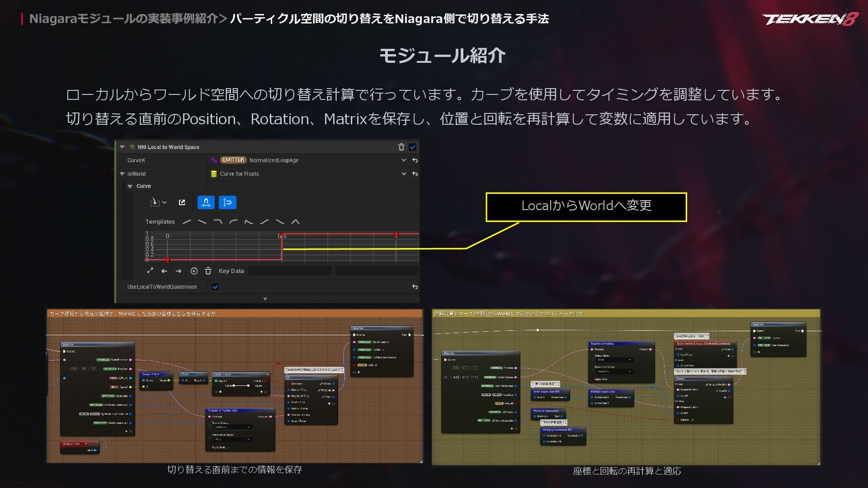Go to previous curve key
This screenshot has width=868, height=488.
164,271
